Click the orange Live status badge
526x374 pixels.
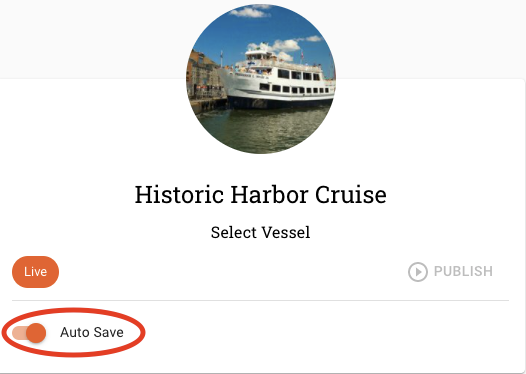[36, 272]
